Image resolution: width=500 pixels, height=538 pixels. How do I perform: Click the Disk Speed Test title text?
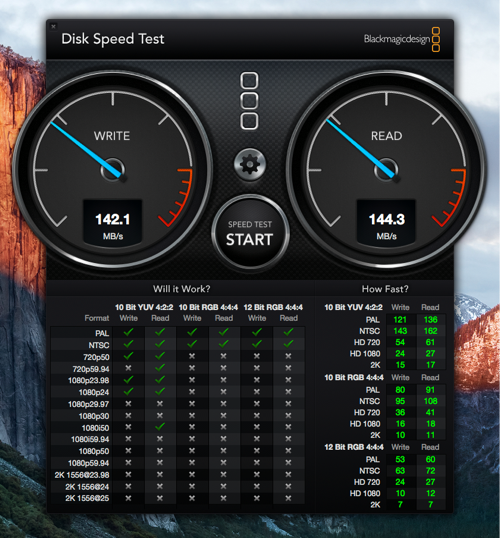(x=113, y=39)
